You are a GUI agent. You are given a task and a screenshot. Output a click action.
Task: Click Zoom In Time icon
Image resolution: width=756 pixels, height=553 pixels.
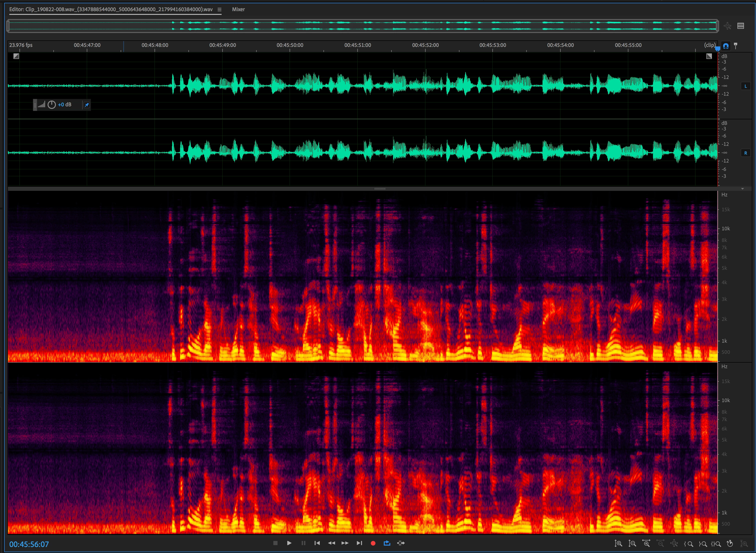point(646,544)
